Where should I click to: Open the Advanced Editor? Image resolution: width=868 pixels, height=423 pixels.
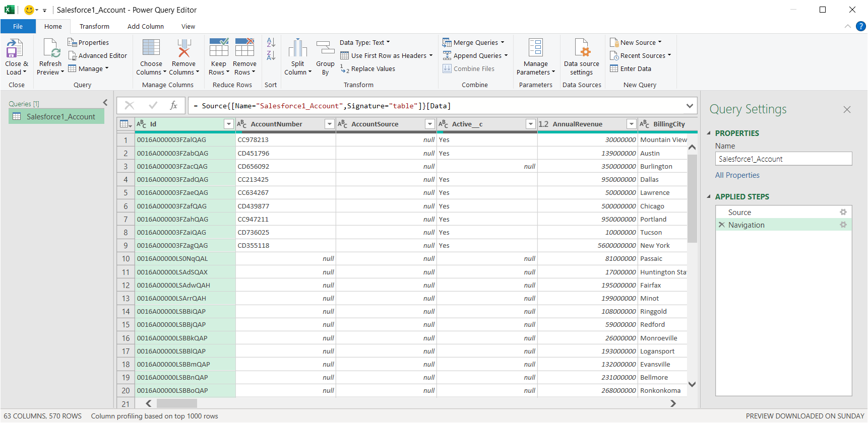point(98,56)
